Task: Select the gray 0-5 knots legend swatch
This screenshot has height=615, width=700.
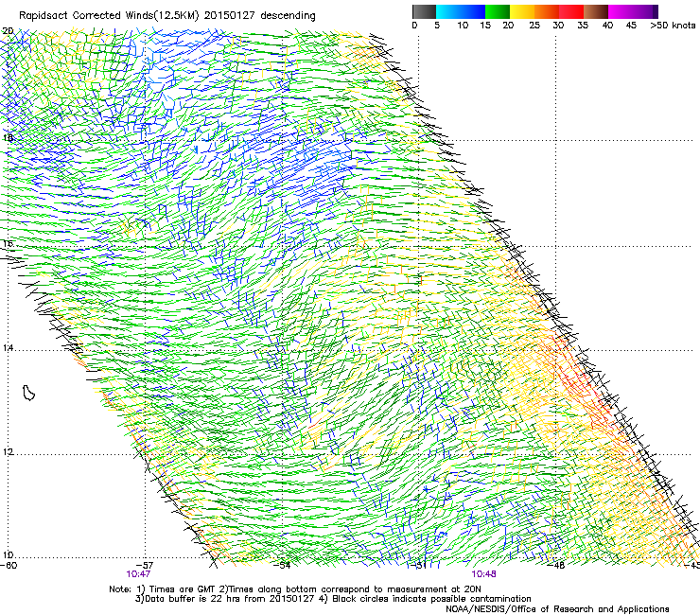Action: [424, 11]
